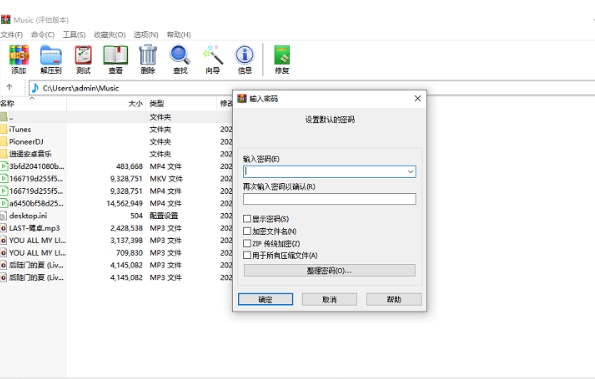
Task: Select the a6450bf58d25... file name
Action: tap(36, 203)
